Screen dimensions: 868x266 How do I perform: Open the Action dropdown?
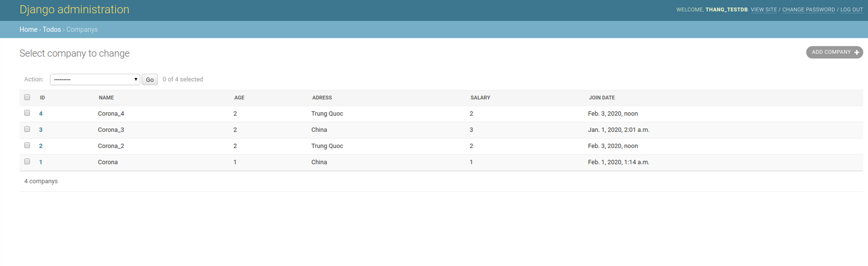(x=95, y=80)
